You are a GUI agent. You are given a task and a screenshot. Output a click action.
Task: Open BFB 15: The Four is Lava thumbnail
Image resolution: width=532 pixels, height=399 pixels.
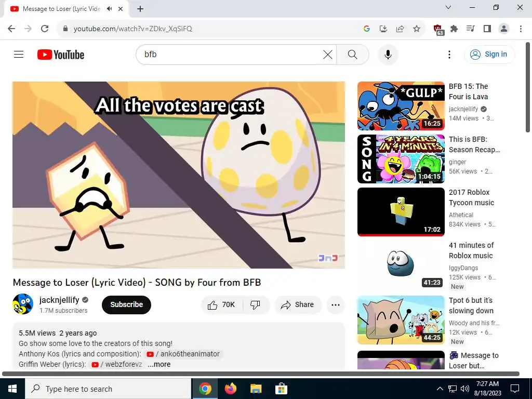point(401,106)
